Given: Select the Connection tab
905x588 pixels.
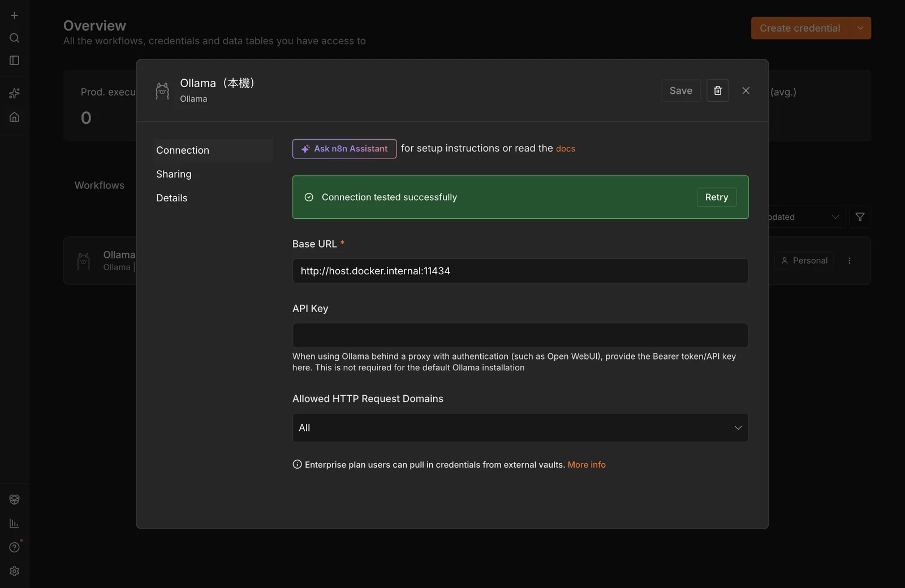Looking at the screenshot, I should point(213,150).
